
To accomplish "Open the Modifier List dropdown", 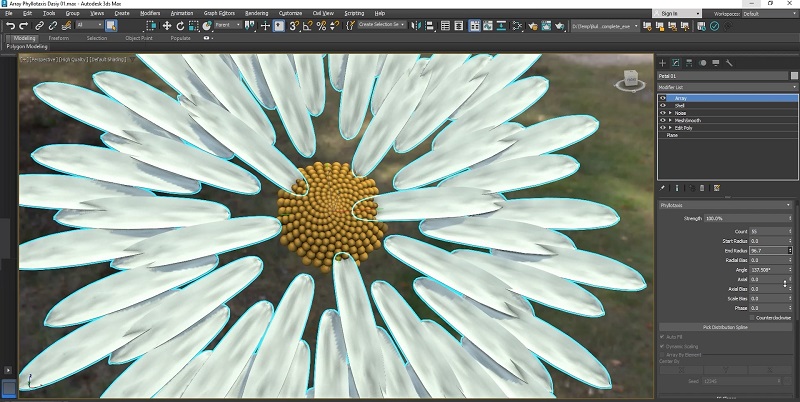I will pos(727,87).
